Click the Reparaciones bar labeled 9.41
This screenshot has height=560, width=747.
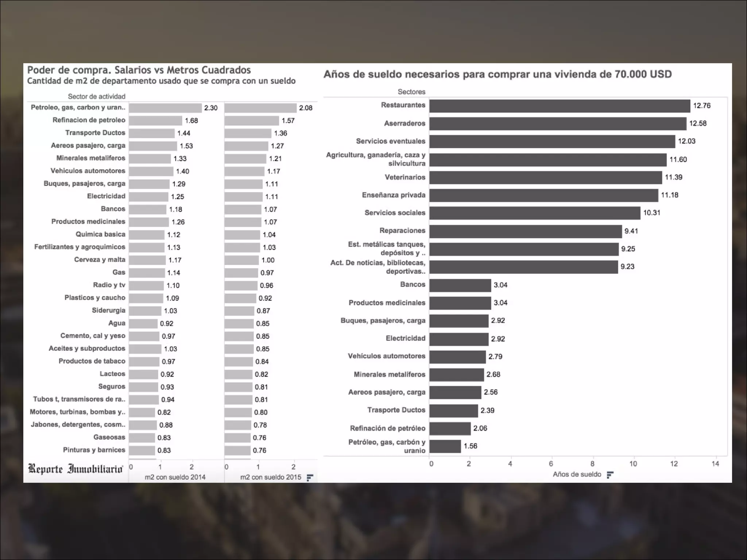pos(525,231)
